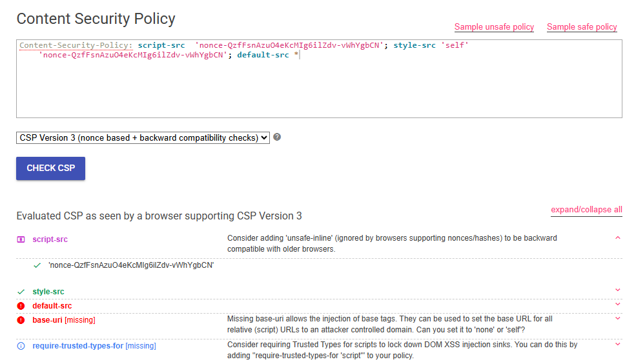Click the purple icon next to script-src
636x364 pixels.
(x=21, y=239)
